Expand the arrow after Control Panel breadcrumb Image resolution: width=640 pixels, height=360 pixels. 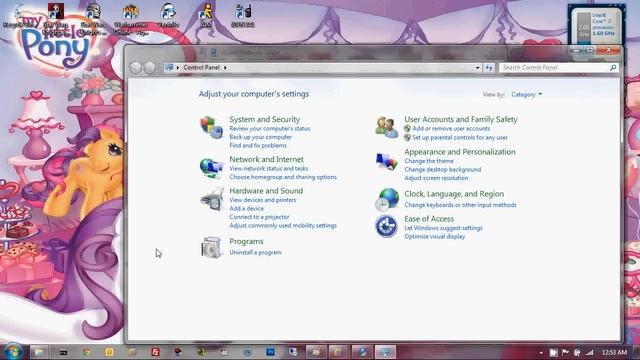[x=225, y=67]
